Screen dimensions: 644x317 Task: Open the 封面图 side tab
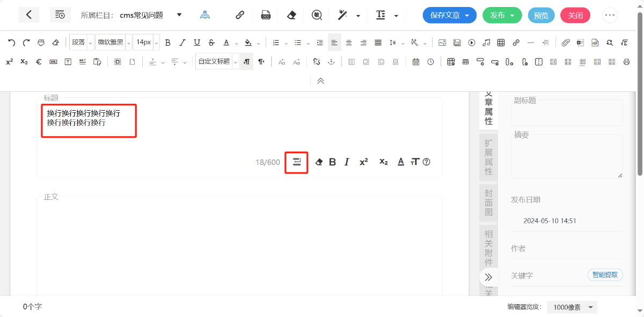(488, 203)
